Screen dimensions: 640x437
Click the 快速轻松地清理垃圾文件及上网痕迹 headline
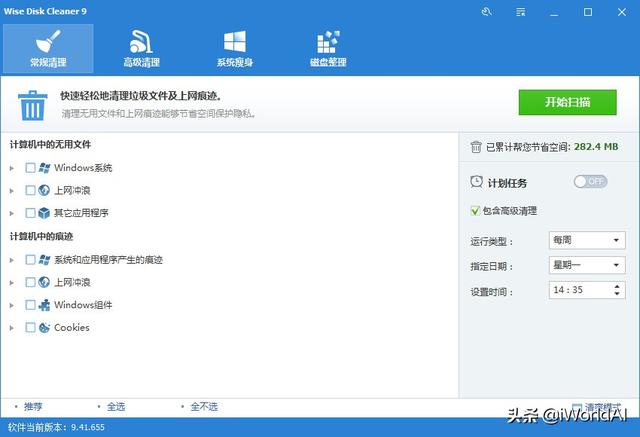141,96
